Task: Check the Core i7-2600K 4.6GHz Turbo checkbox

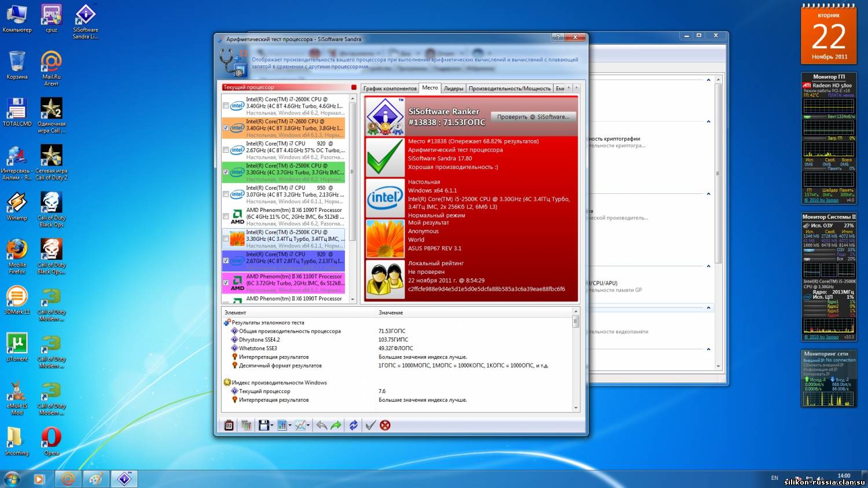Action: pos(226,106)
